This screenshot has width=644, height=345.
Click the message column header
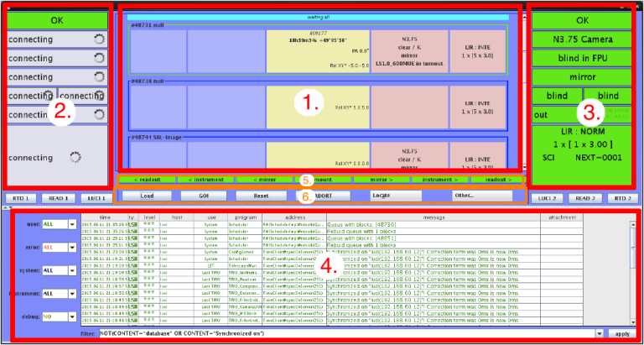pos(434,217)
